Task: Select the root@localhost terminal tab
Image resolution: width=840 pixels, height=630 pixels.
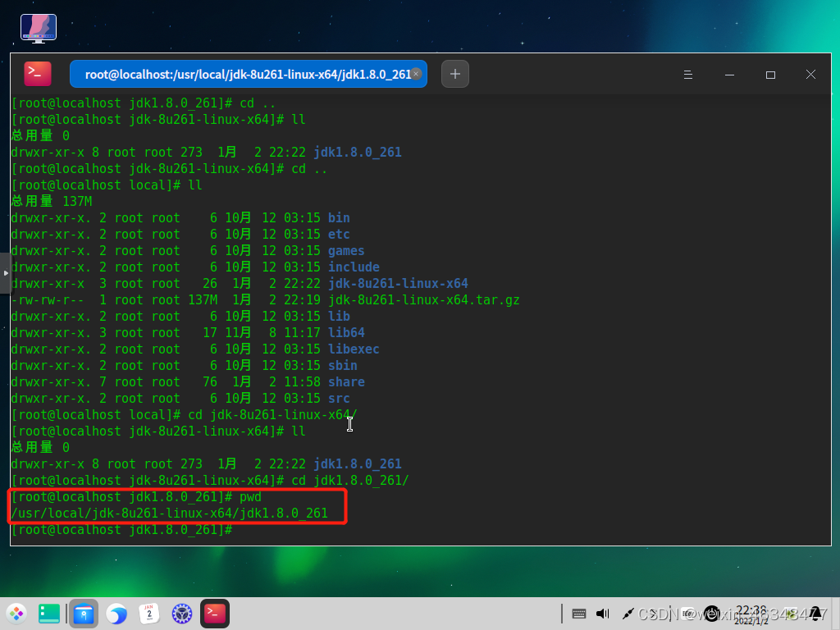Action: [246, 74]
